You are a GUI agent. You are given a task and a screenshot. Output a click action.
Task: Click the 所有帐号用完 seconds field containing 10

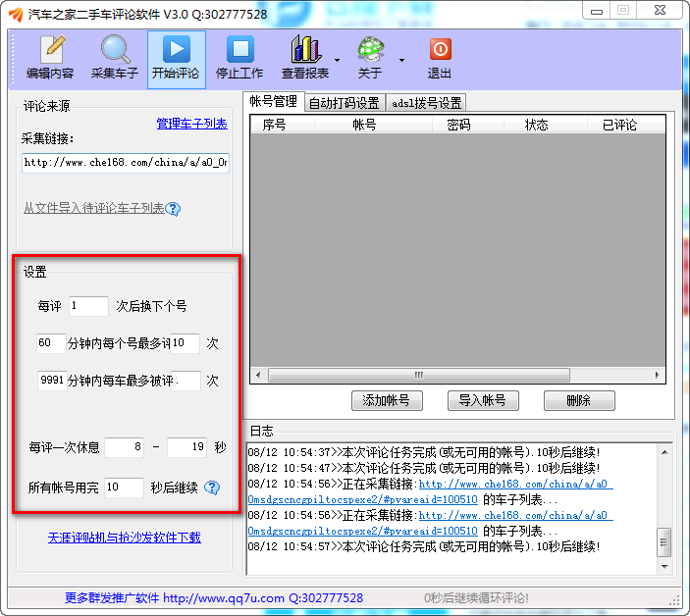click(x=124, y=488)
